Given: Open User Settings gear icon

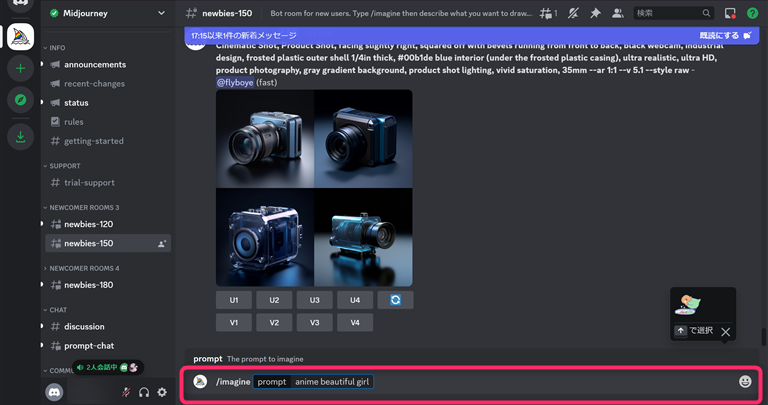Looking at the screenshot, I should pos(162,393).
